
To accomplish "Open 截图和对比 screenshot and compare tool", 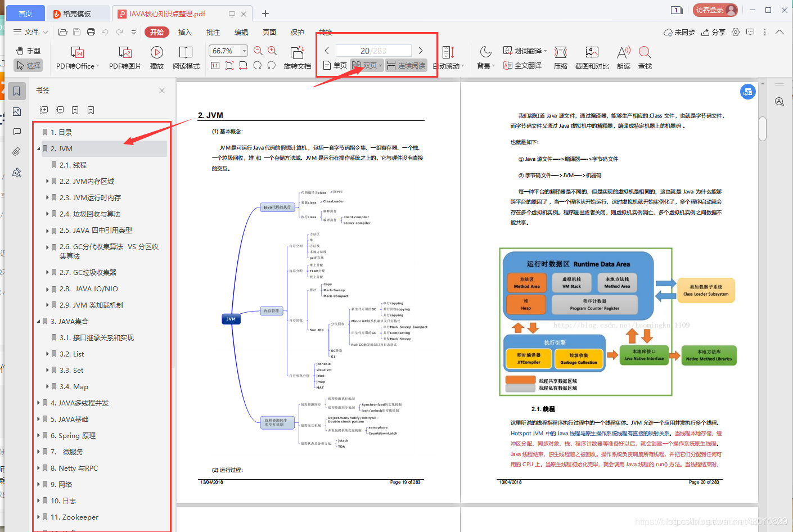I will point(592,58).
